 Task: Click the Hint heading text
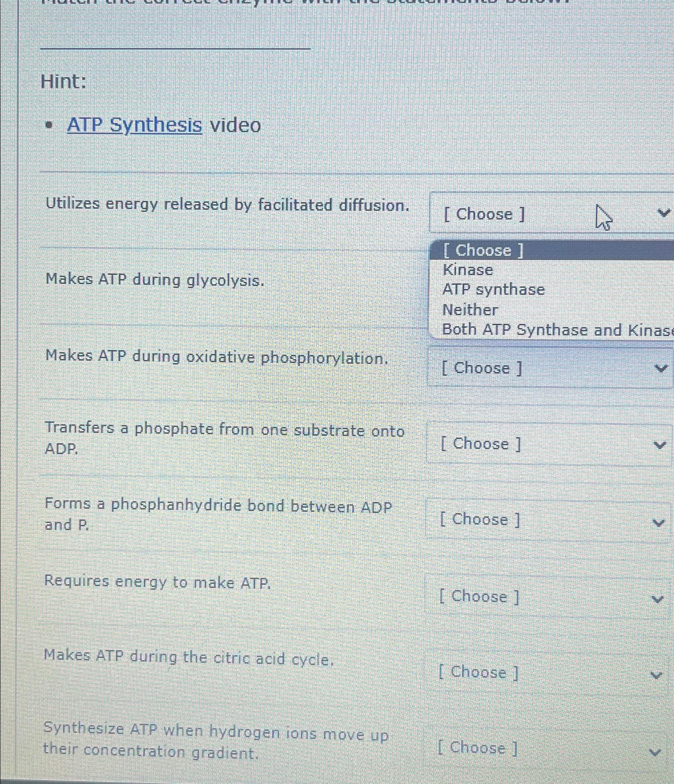[x=62, y=82]
